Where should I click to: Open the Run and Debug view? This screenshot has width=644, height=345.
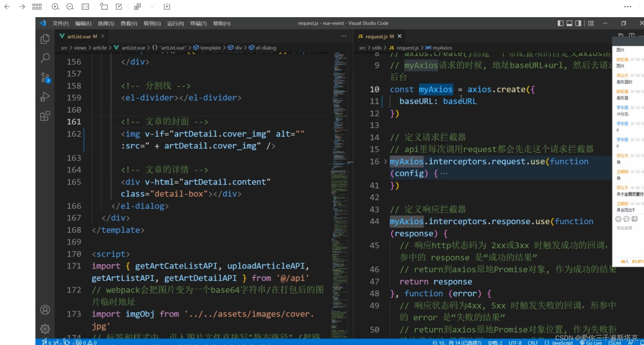(x=45, y=97)
